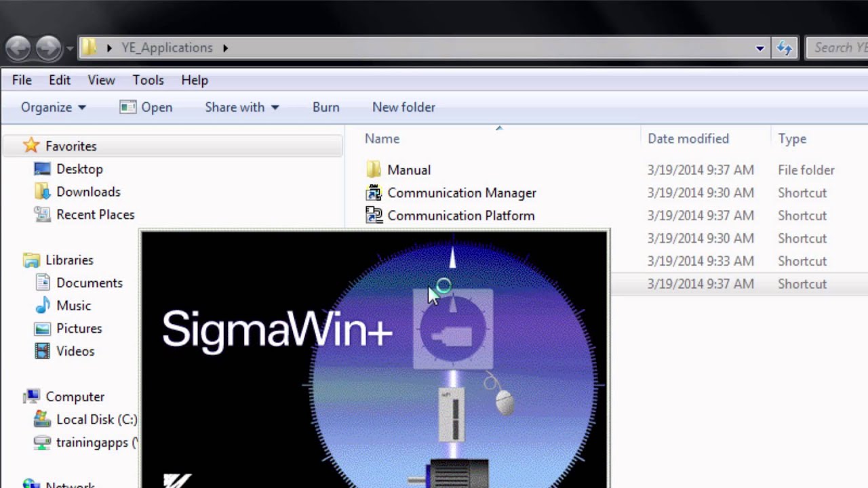
Task: Select Recent Places in Favorites
Action: 95,214
